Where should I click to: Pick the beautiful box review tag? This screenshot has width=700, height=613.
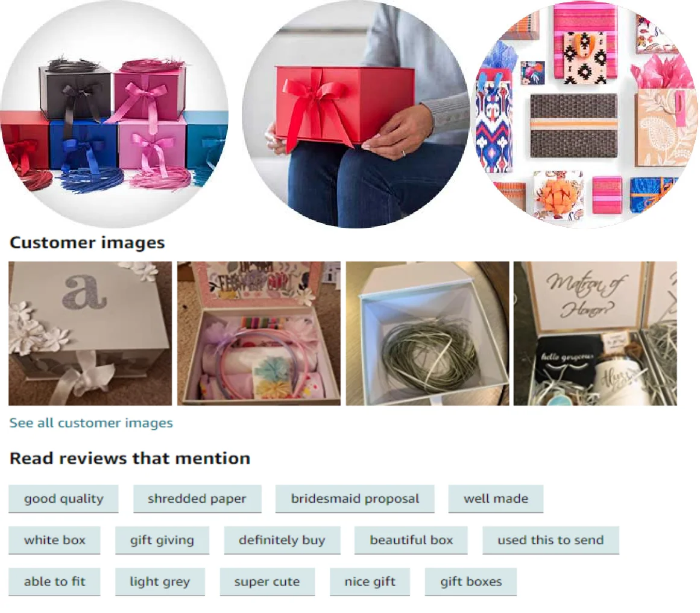(x=411, y=540)
